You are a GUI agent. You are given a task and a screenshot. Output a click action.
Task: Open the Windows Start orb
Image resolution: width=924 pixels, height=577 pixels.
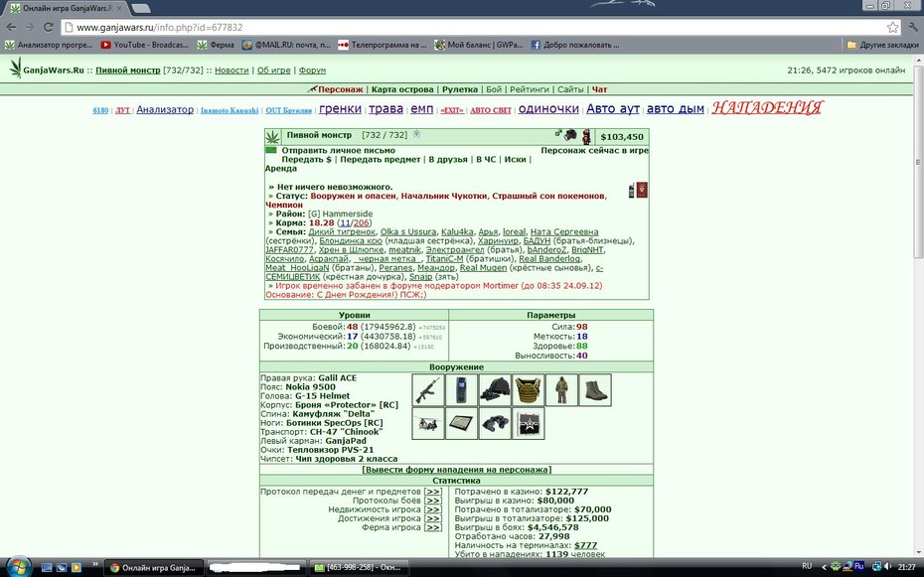click(18, 566)
